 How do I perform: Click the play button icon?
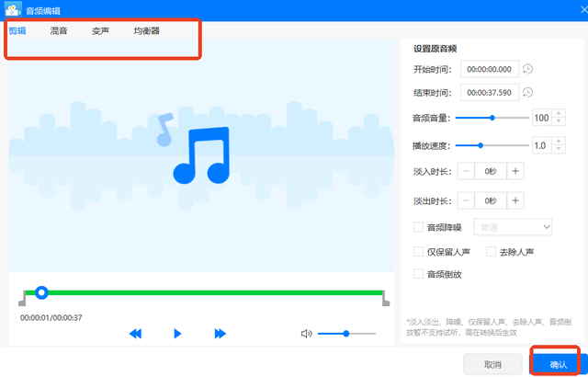[177, 334]
